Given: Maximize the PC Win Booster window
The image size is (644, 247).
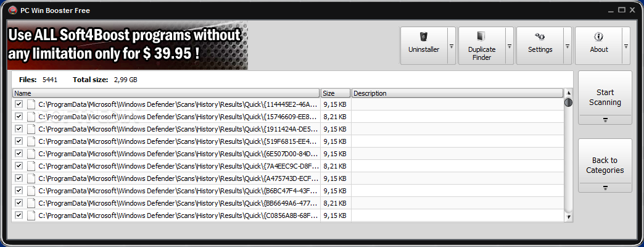Looking at the screenshot, I should tap(622, 9).
